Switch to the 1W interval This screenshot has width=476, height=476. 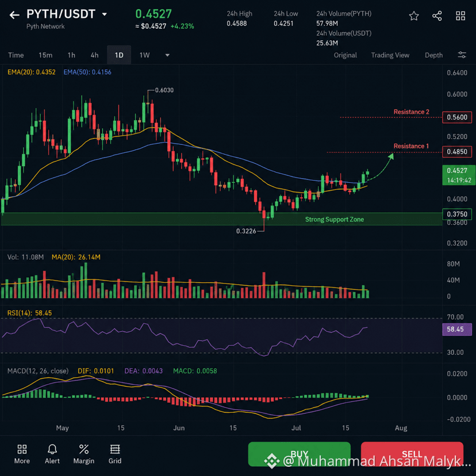144,55
